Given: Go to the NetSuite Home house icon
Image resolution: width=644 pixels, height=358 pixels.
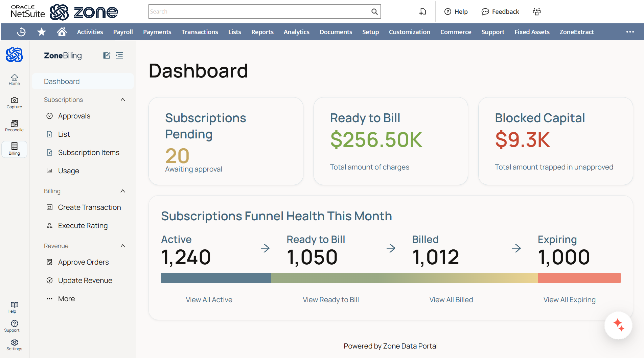Looking at the screenshot, I should click(62, 32).
